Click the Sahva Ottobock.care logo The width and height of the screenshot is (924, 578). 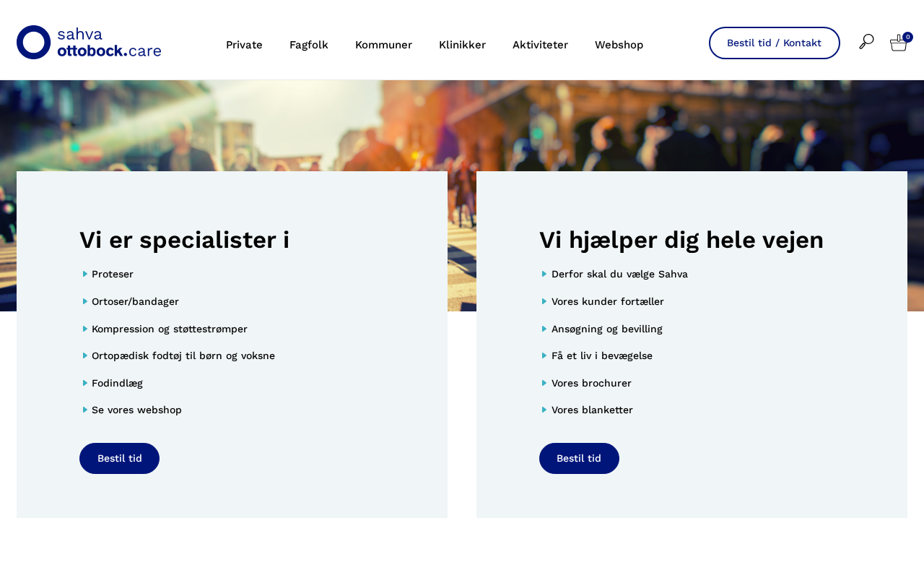tap(89, 42)
